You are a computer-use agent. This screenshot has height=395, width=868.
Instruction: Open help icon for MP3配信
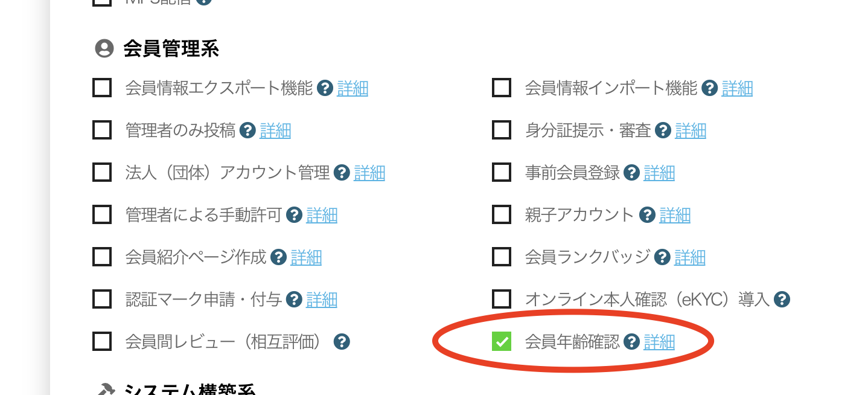[x=203, y=1]
